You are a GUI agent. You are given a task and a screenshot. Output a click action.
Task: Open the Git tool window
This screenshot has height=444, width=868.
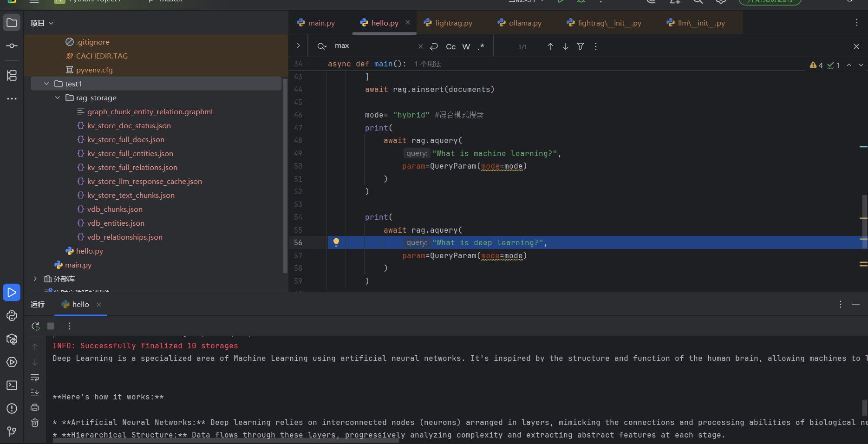[12, 431]
